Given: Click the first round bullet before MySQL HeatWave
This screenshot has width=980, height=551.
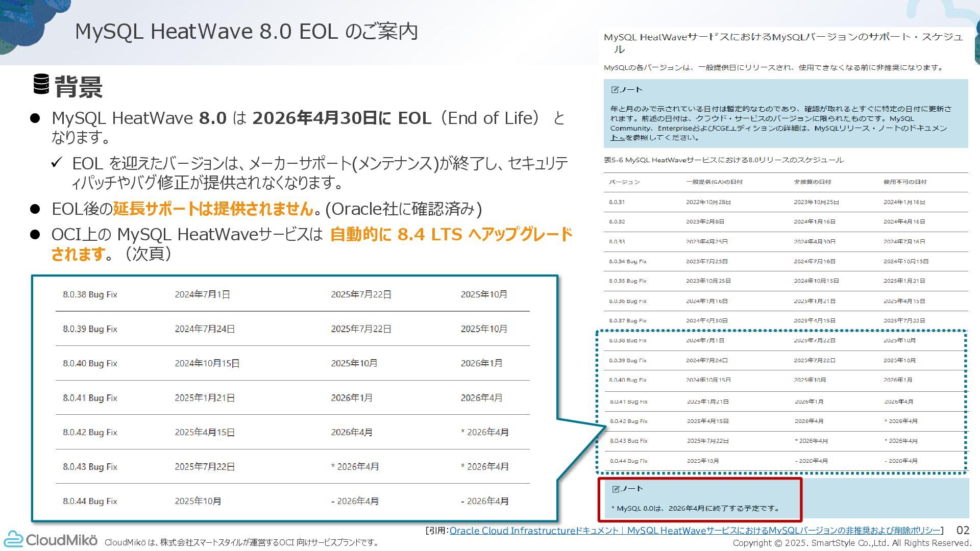Looking at the screenshot, I should [x=35, y=118].
